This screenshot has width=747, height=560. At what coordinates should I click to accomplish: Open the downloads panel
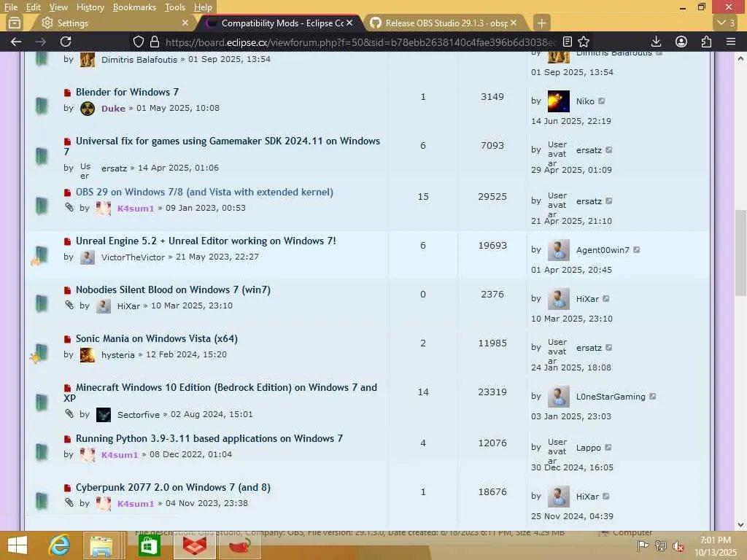pyautogui.click(x=656, y=42)
